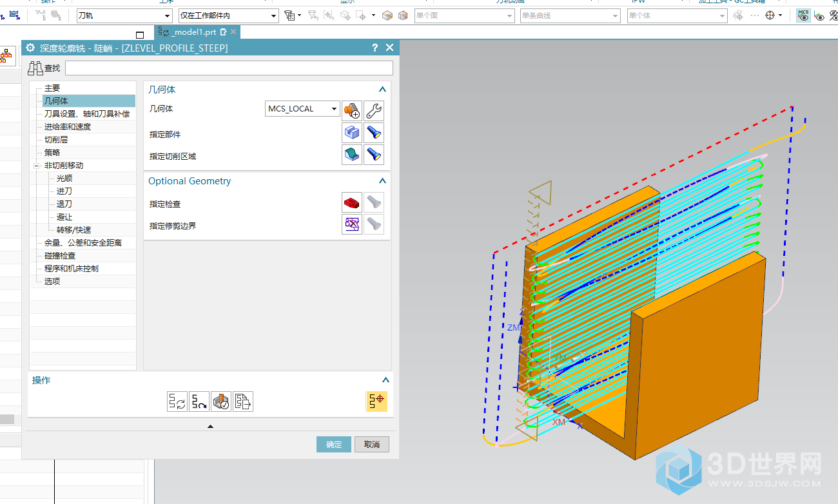The image size is (838, 504).
Task: Select 退刀 under 非切削移动
Action: pyautogui.click(x=64, y=204)
